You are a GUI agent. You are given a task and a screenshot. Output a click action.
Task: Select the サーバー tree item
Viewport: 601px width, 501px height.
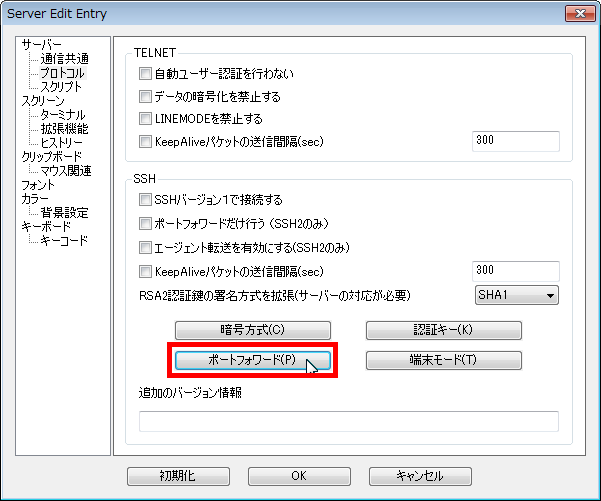click(41, 44)
